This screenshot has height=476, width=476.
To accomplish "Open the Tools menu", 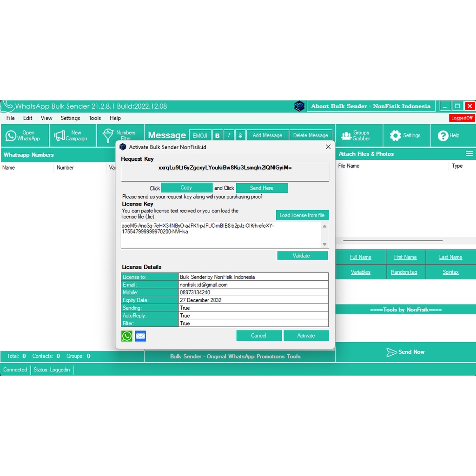I will (x=95, y=118).
